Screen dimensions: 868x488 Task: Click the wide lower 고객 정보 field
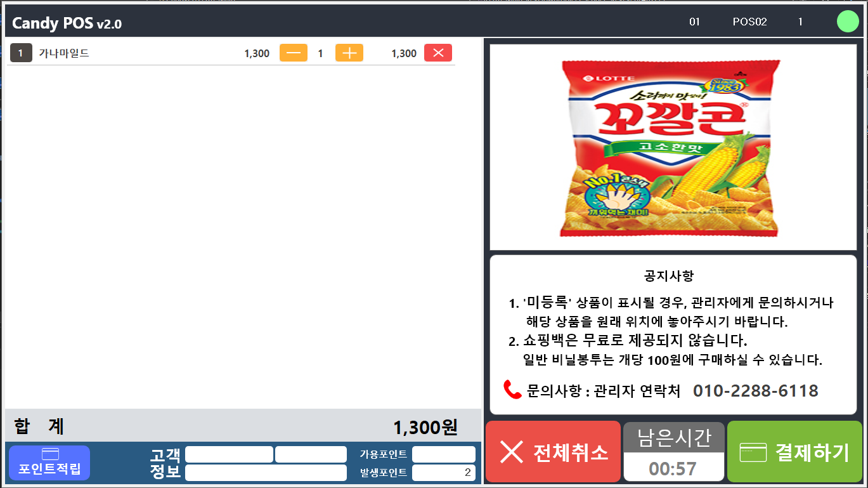tap(266, 473)
